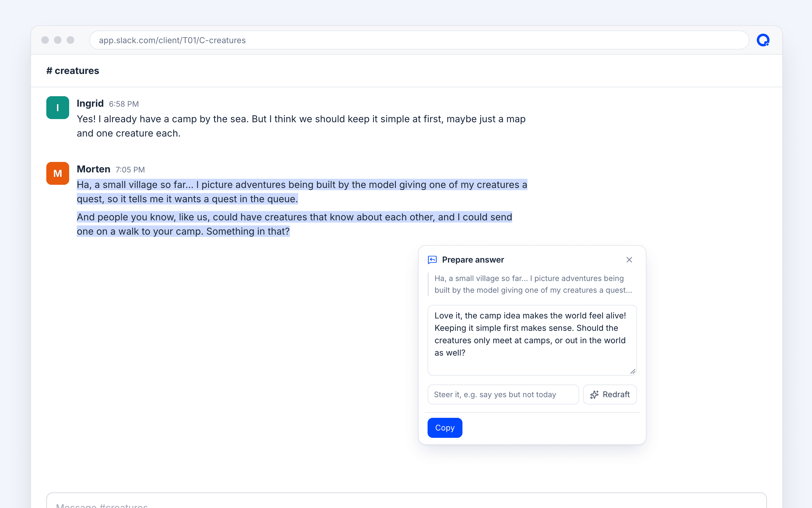Click Ingrid's green avatar
Image resolution: width=812 pixels, height=508 pixels.
[x=58, y=108]
